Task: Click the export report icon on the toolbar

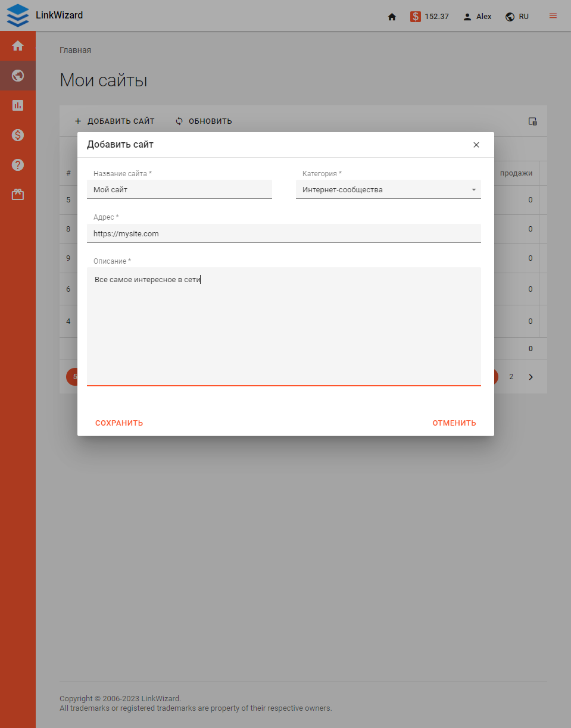Action: tap(532, 121)
